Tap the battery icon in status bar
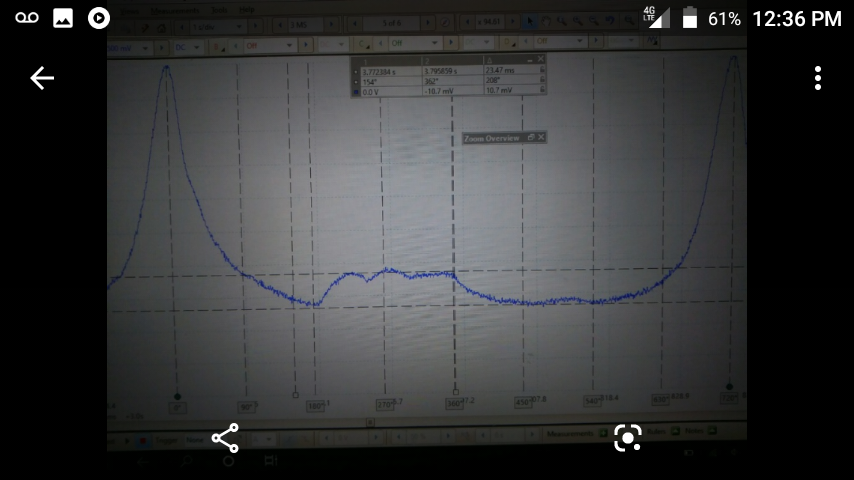Image resolution: width=854 pixels, height=480 pixels. click(x=689, y=18)
